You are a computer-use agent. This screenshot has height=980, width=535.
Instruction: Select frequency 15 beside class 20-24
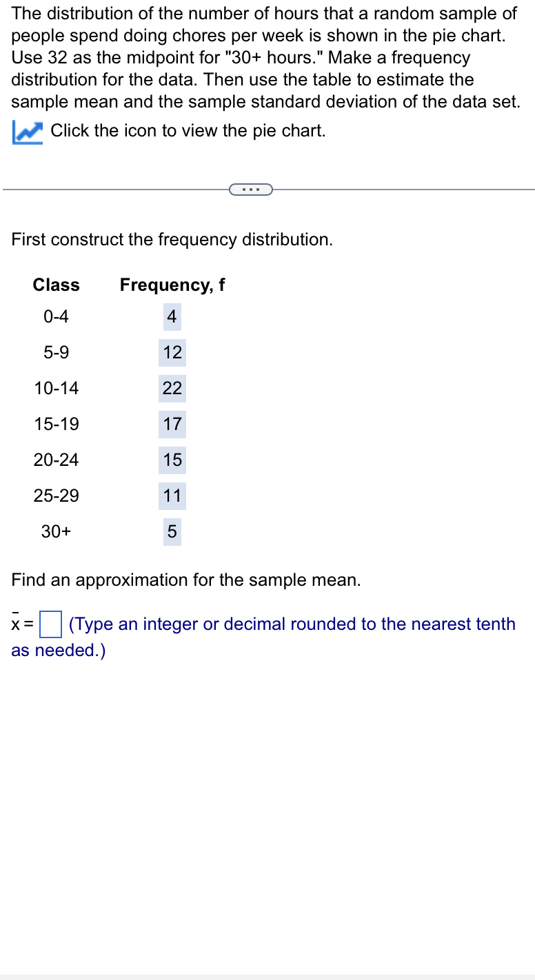[x=172, y=460]
